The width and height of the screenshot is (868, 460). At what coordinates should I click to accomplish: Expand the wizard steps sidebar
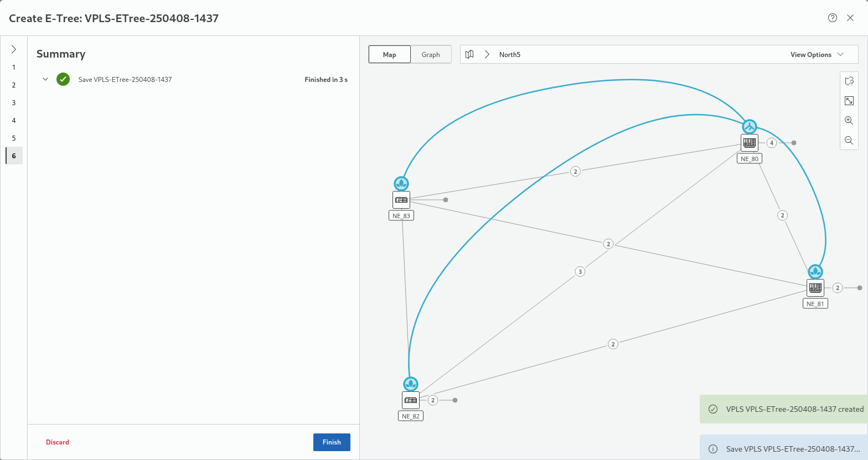coord(14,49)
